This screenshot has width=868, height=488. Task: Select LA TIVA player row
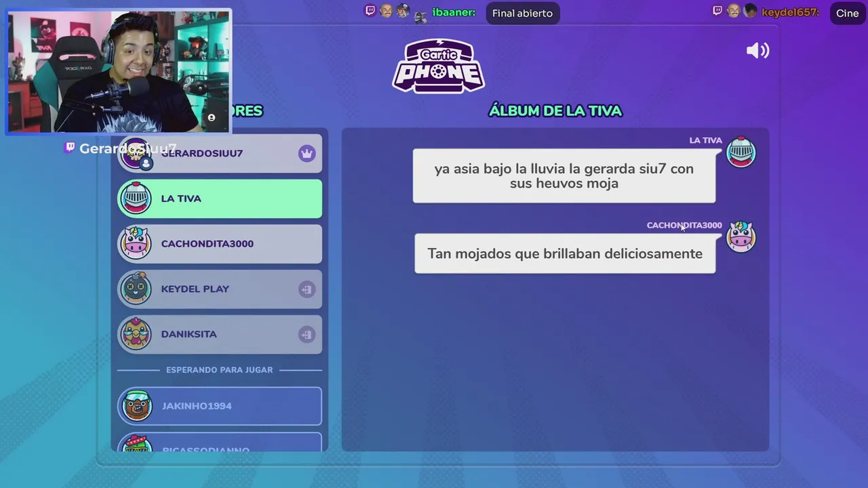coord(220,199)
